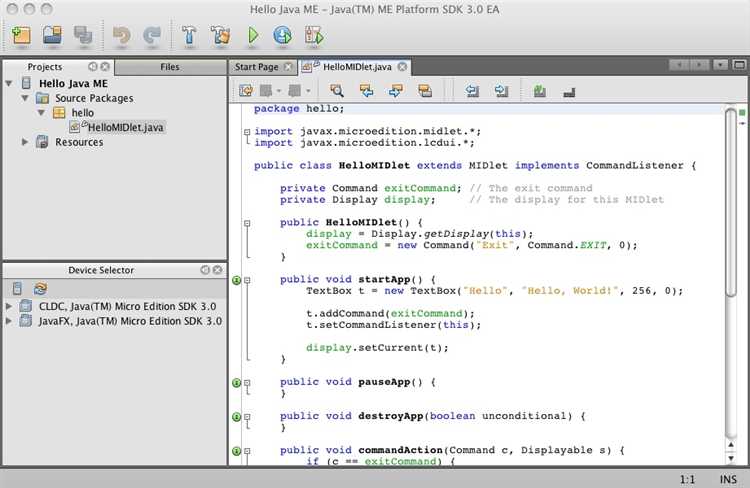Viewport: 750px width, 488px height.
Task: Select HelloMIDlet.java in project tree
Action: coord(126,127)
